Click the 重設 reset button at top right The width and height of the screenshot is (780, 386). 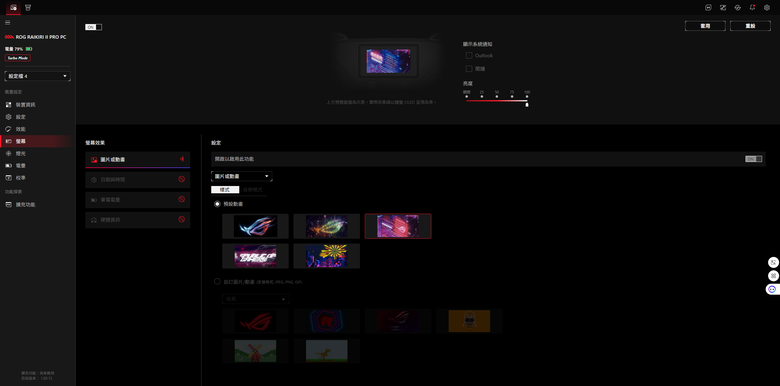(751, 26)
